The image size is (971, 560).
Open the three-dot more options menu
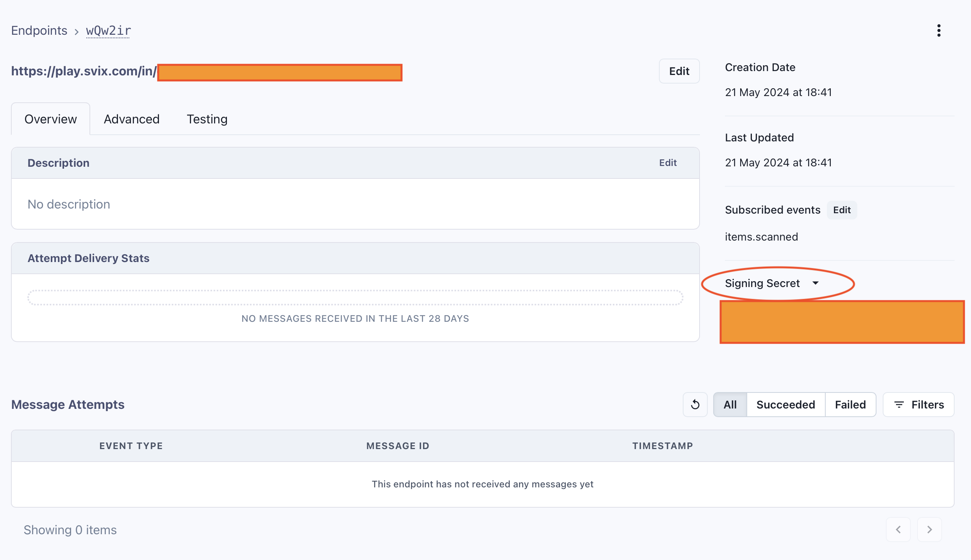(939, 30)
